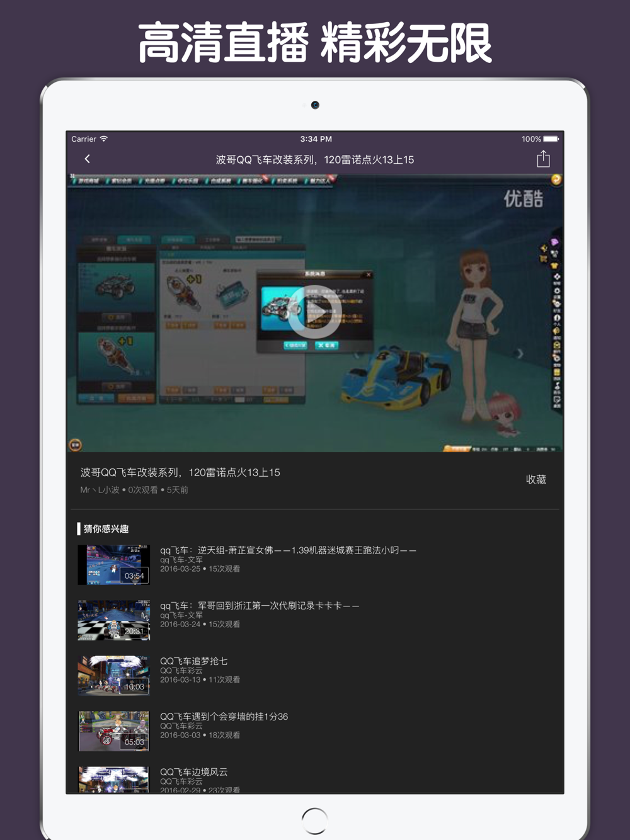Open thumbnail for the 05:03 video

click(x=114, y=731)
